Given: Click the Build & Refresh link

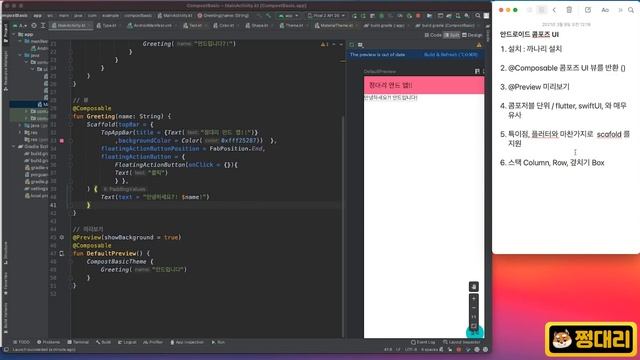Looking at the screenshot, I should point(451,54).
